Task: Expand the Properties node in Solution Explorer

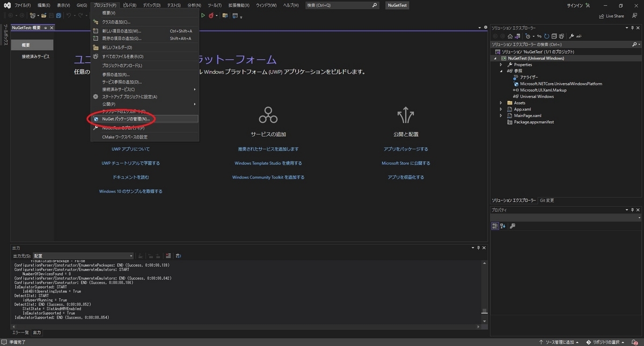Action: point(501,64)
